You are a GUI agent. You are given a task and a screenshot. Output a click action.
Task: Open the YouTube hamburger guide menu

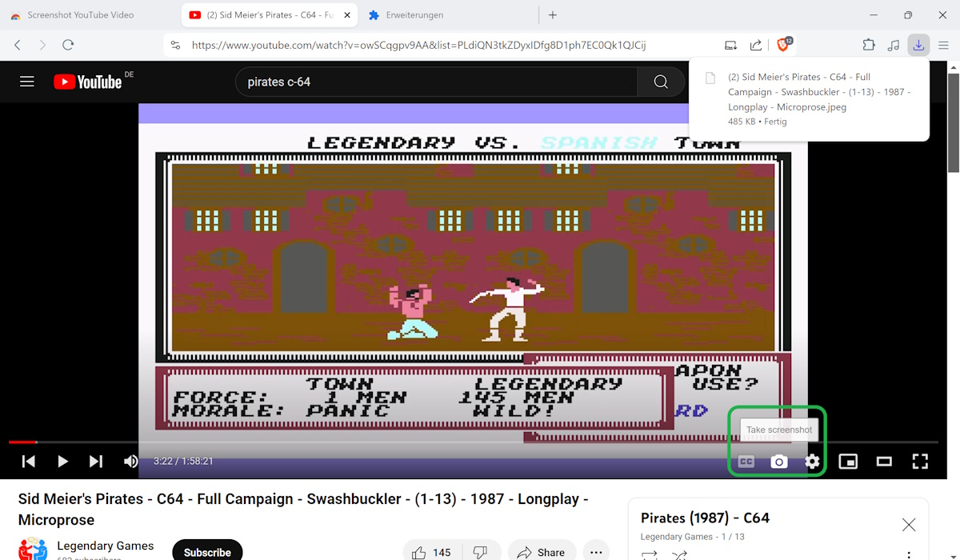pos(27,82)
